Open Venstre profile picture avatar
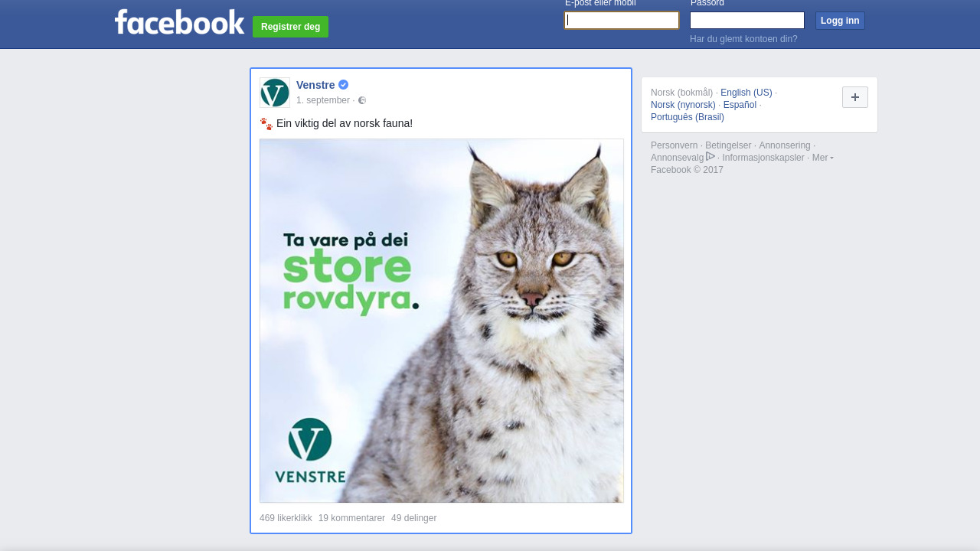The width and height of the screenshot is (980, 551). pyautogui.click(x=275, y=93)
